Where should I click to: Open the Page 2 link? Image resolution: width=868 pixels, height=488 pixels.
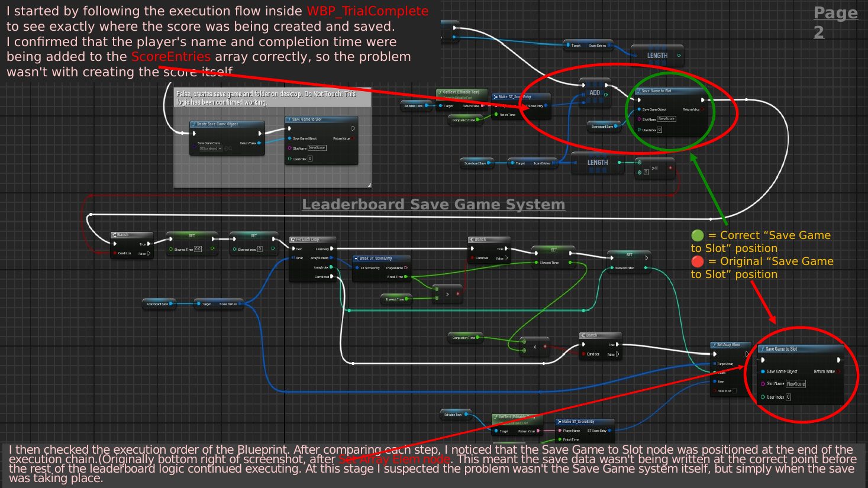point(835,22)
